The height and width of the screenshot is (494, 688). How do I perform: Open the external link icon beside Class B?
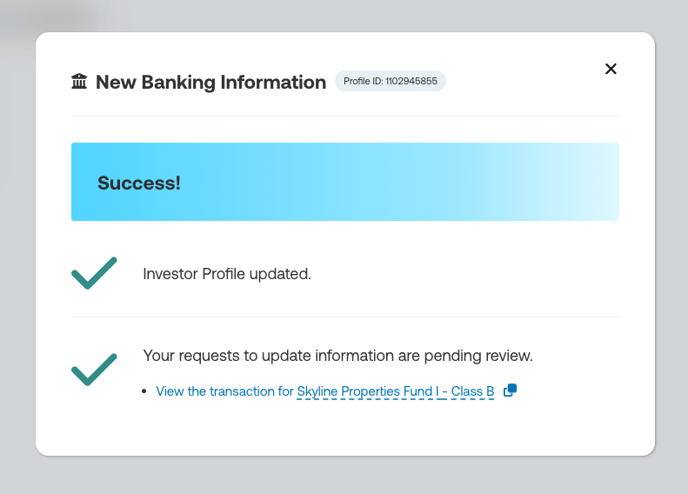[510, 390]
